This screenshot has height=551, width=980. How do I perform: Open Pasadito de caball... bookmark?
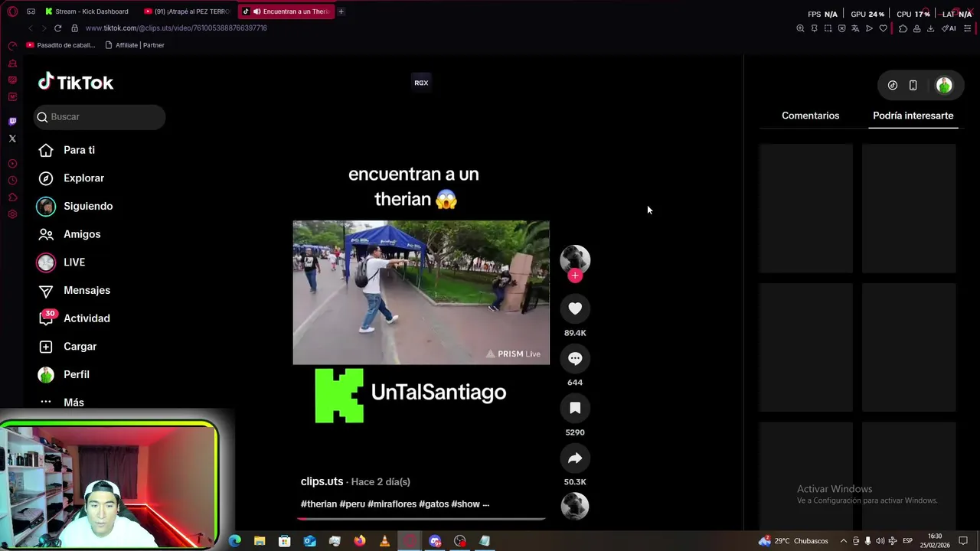[x=60, y=45]
